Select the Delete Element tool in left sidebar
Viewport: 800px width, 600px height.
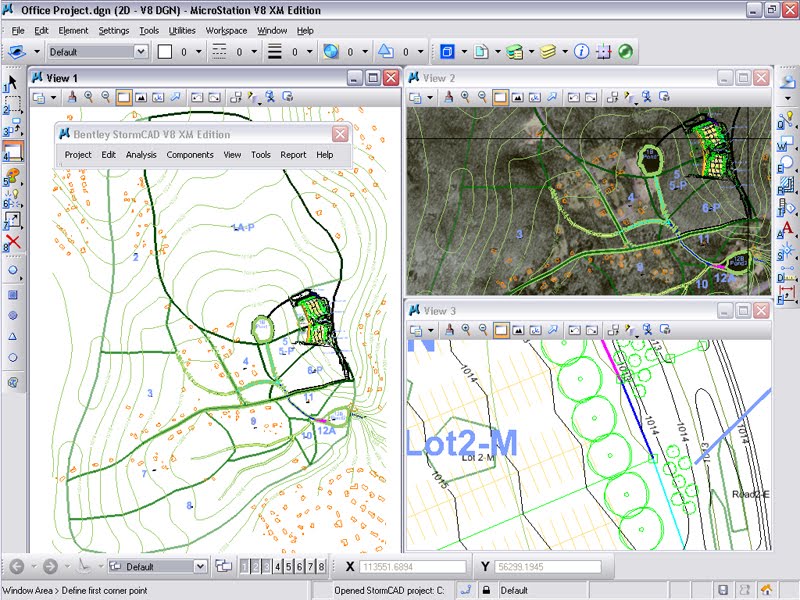13,243
